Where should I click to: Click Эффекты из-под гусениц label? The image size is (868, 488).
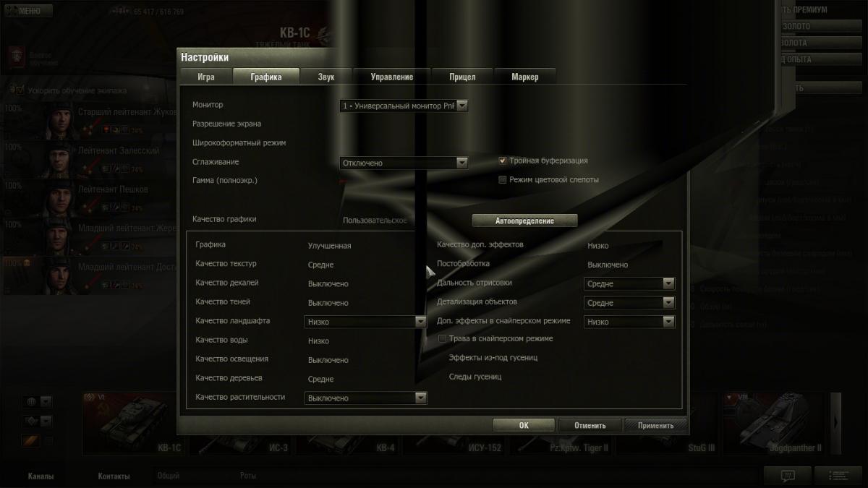(x=493, y=357)
